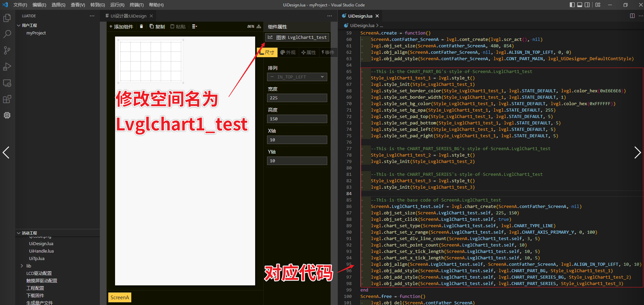Screen dimensions: 644x305
Task: Click the LuatIDE chip icon in activity bar
Action: click(7, 115)
